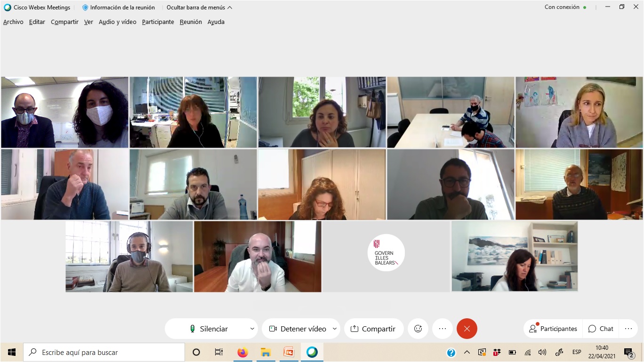Image resolution: width=644 pixels, height=362 pixels.
Task: Open Windows notification center icon
Action: click(x=628, y=352)
